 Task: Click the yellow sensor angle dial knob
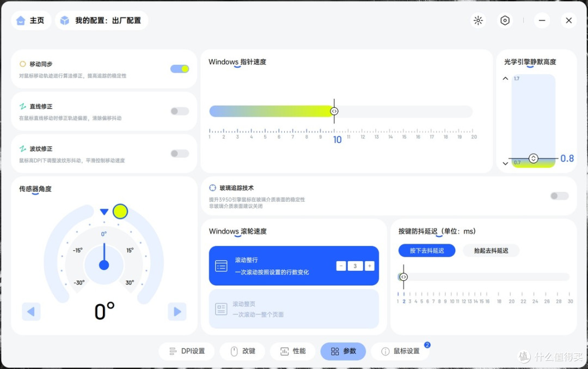(120, 211)
